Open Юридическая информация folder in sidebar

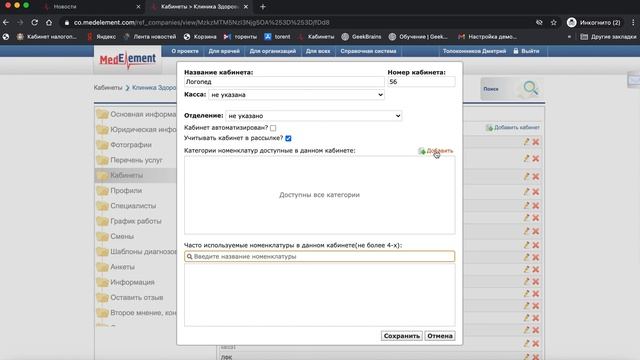[x=137, y=129]
